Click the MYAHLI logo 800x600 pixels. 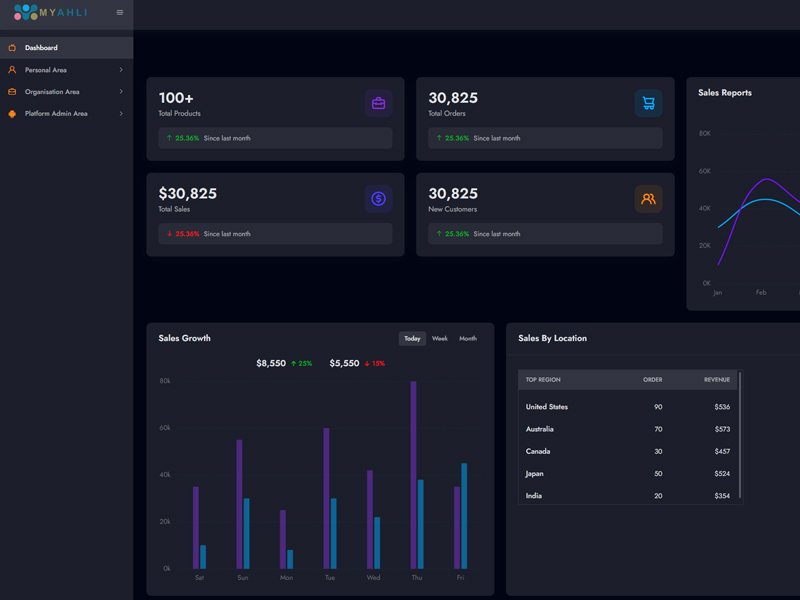[x=51, y=13]
